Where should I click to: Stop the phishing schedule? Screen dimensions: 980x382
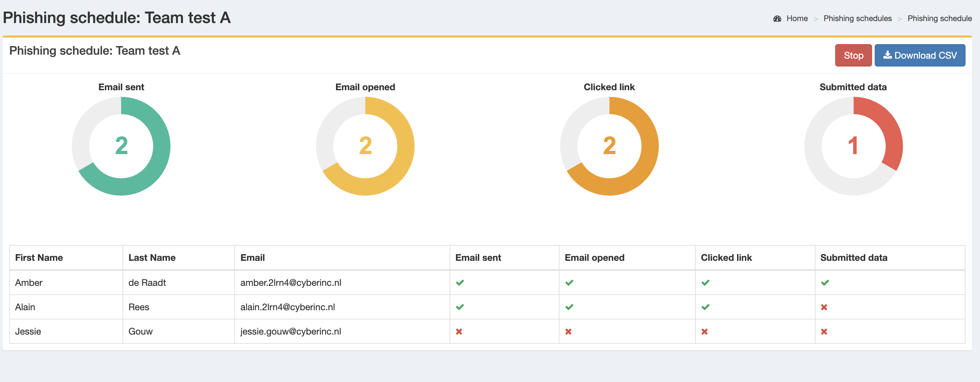(x=853, y=55)
